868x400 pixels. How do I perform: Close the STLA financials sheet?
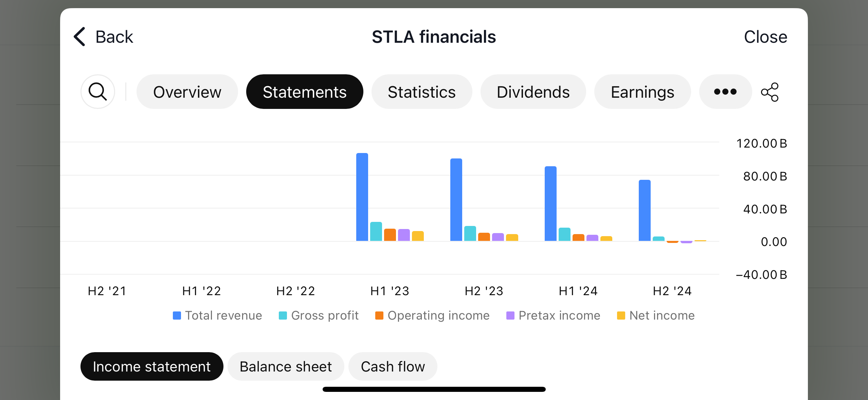[x=765, y=37]
